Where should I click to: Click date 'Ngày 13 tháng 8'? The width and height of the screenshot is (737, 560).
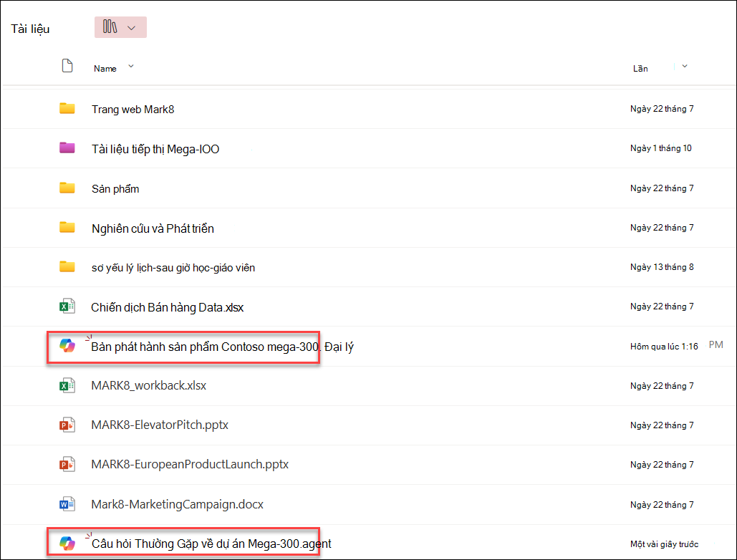pos(662,267)
